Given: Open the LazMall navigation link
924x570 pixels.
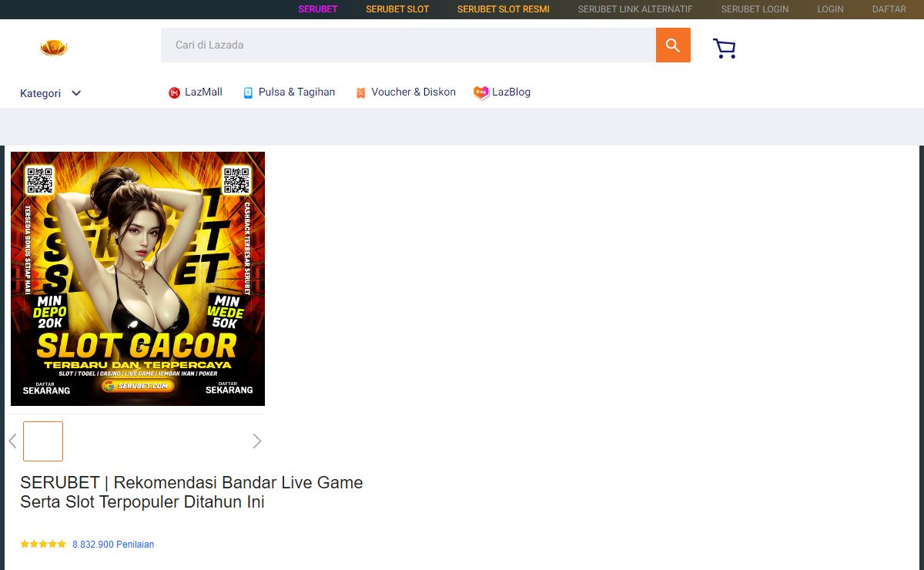Looking at the screenshot, I should pos(203,92).
